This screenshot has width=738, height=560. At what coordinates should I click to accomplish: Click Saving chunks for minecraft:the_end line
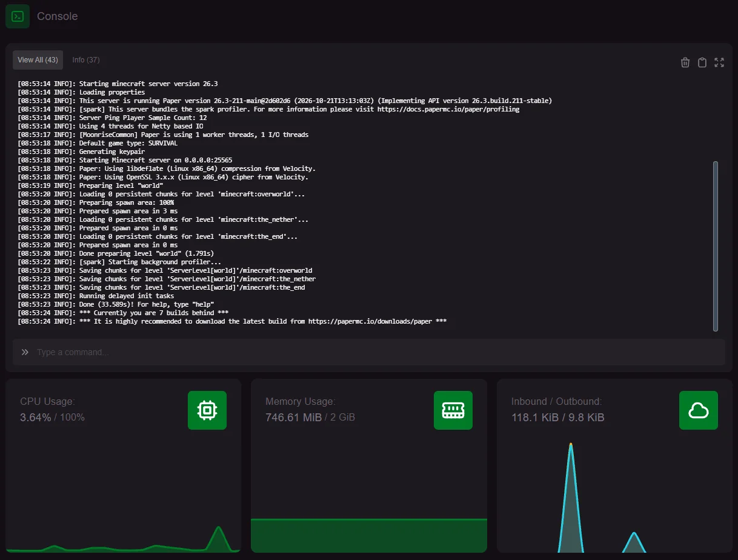[x=161, y=287]
